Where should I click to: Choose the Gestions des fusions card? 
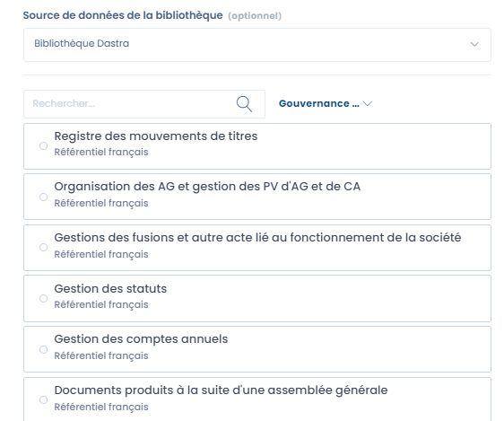click(x=257, y=248)
